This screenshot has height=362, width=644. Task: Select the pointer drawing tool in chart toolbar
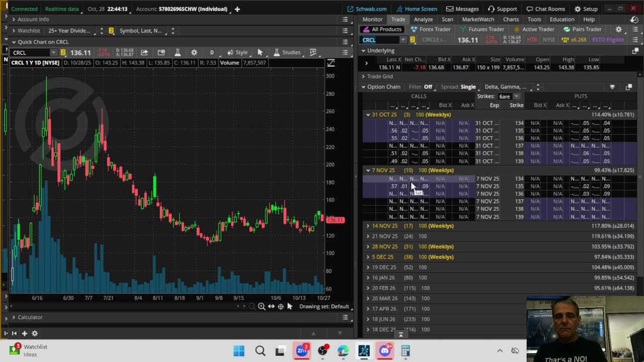pyautogui.click(x=260, y=52)
